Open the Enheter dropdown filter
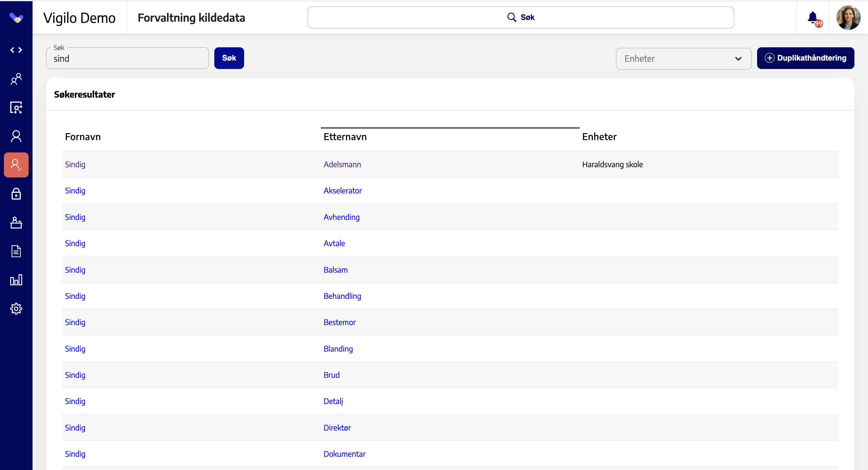 pyautogui.click(x=683, y=59)
